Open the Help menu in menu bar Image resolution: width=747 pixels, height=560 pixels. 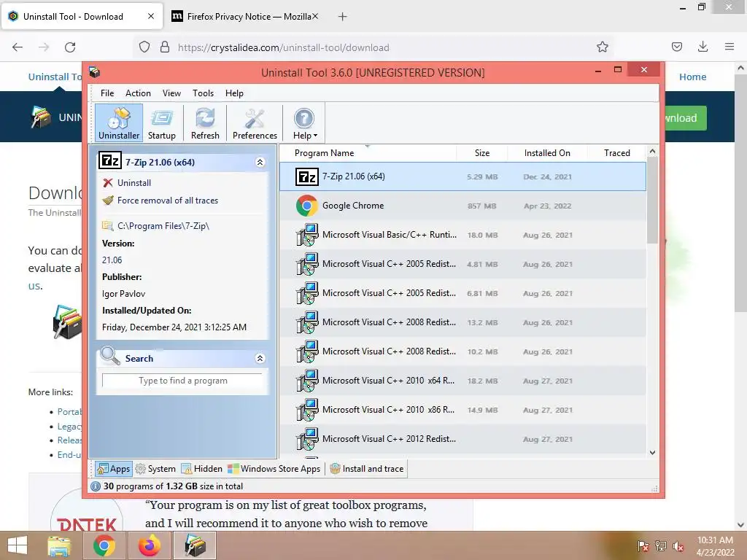[234, 93]
